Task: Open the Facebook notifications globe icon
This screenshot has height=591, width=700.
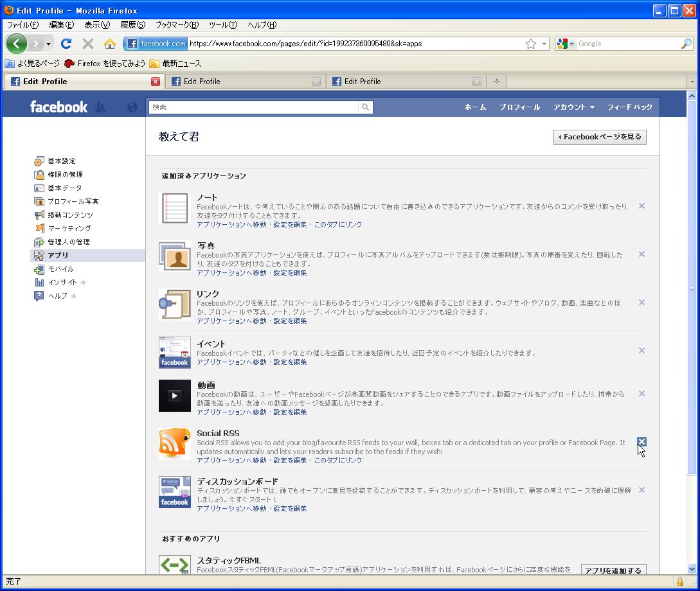Action: 132,107
